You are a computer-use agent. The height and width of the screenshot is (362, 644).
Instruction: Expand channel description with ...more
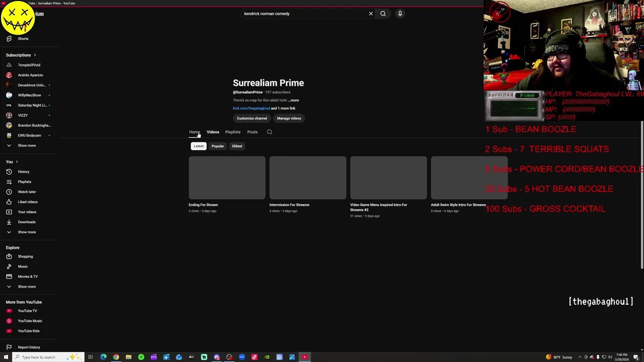pyautogui.click(x=294, y=100)
